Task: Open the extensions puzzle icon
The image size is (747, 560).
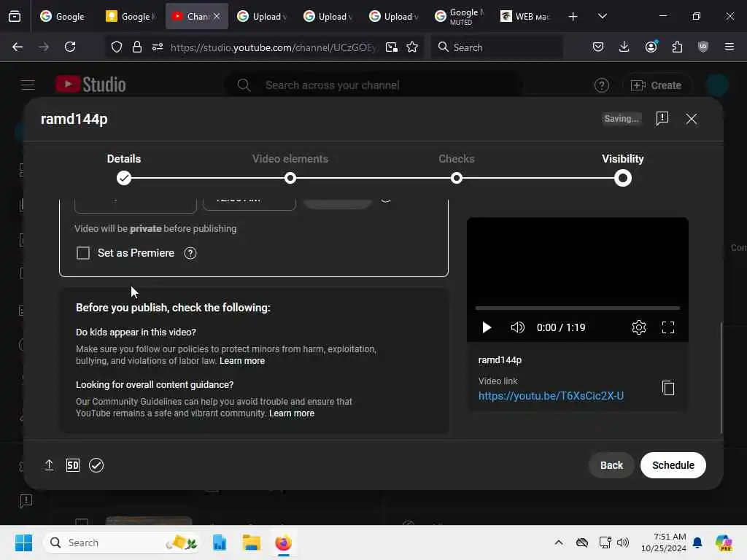Action: click(x=677, y=47)
